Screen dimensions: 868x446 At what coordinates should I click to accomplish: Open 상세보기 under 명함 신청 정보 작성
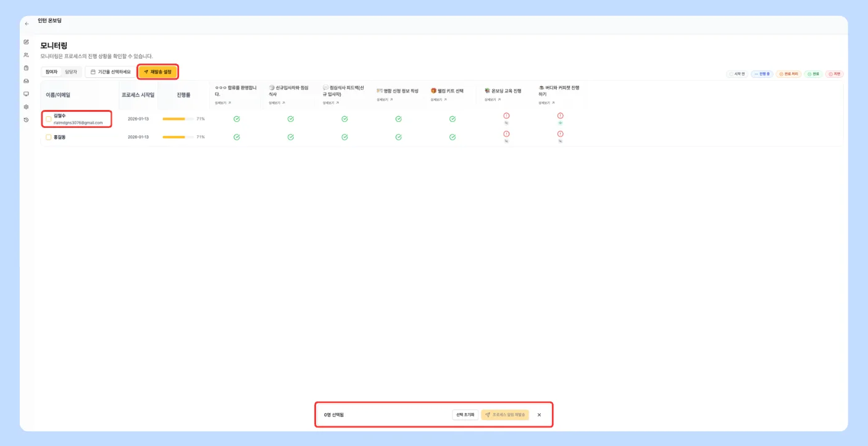pyautogui.click(x=385, y=99)
